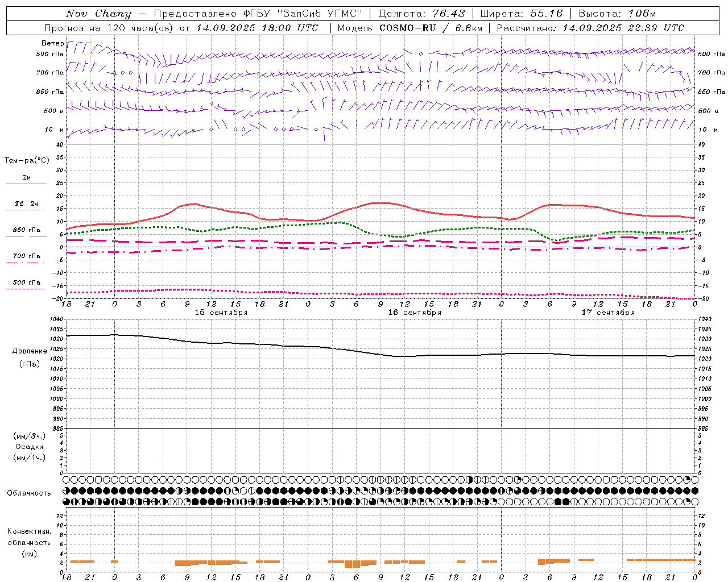Click the 985 tick on right pressure axis
Viewport: 728px width, 582px height.
tap(704, 429)
